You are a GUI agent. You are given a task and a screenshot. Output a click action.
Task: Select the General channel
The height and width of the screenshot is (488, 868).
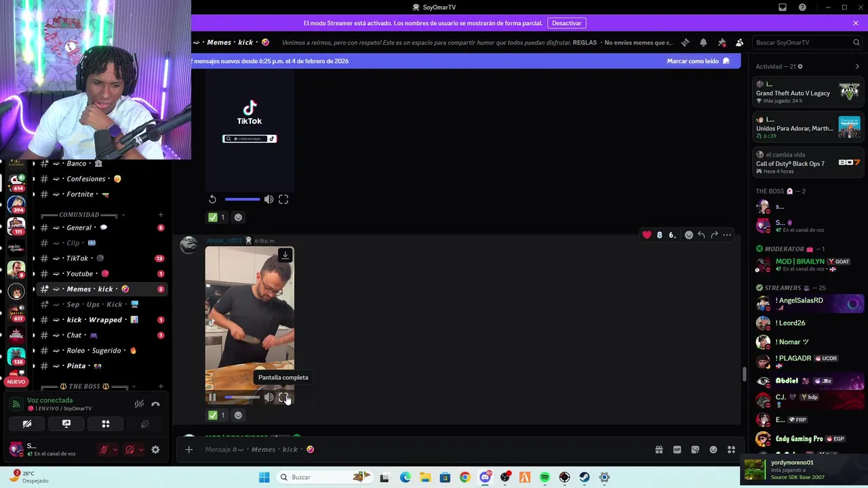pyautogui.click(x=102, y=228)
